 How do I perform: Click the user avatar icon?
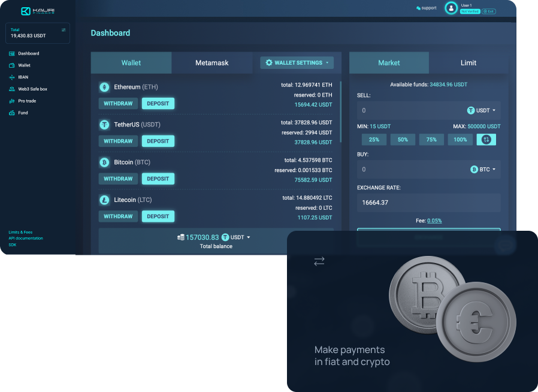(451, 8)
